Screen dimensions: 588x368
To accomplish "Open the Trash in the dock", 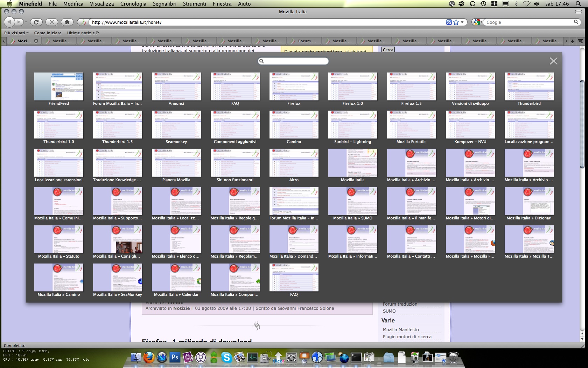I will coord(453,357).
